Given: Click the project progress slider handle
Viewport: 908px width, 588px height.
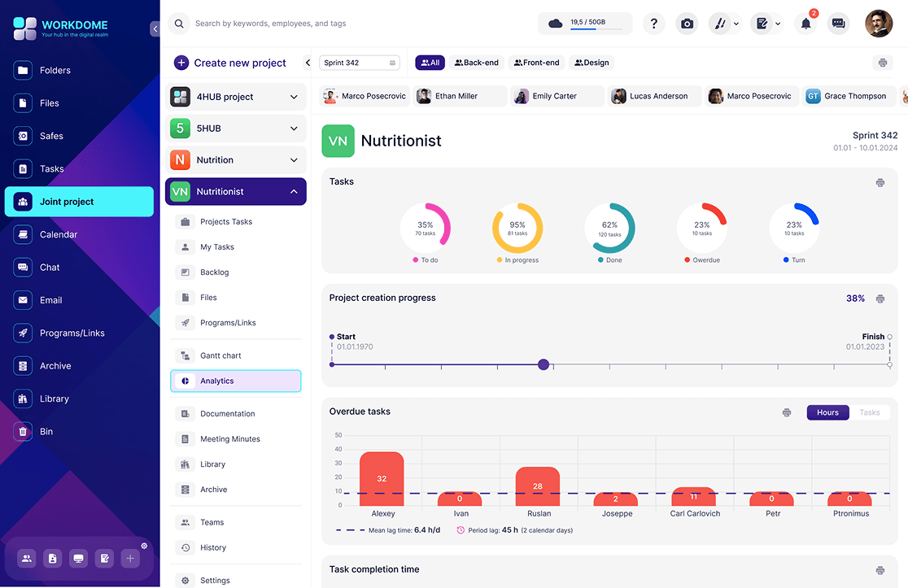Looking at the screenshot, I should (x=543, y=364).
